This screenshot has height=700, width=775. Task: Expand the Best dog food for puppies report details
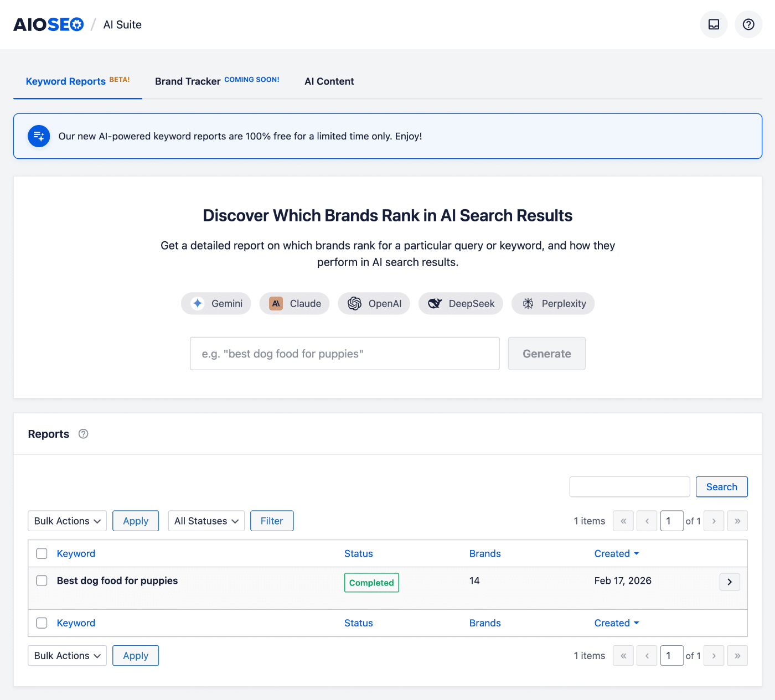click(730, 582)
